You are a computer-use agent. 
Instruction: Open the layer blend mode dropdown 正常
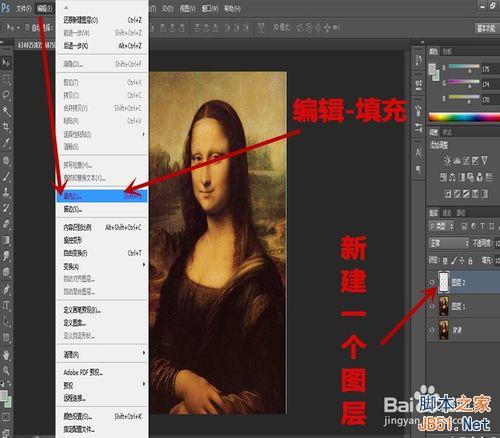pyautogui.click(x=449, y=243)
